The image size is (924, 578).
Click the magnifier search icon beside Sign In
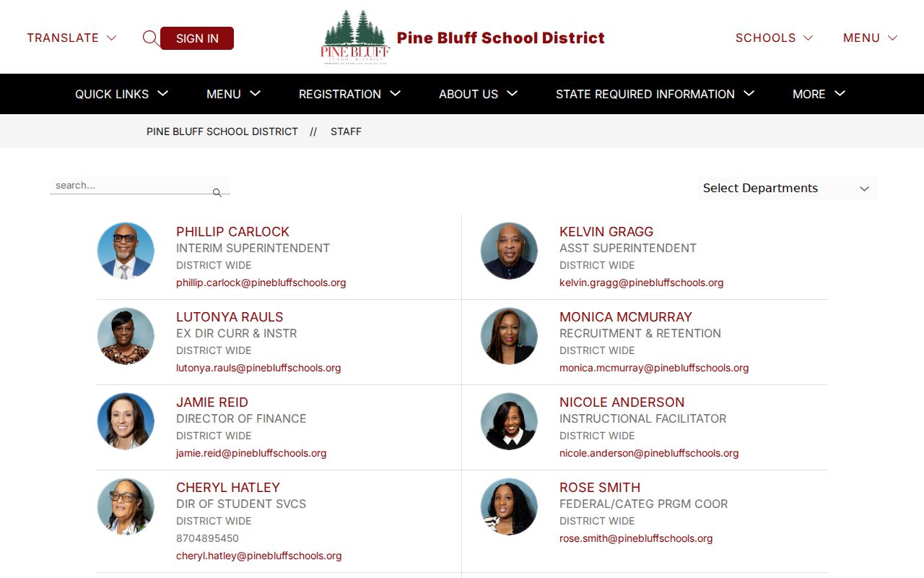(x=150, y=38)
